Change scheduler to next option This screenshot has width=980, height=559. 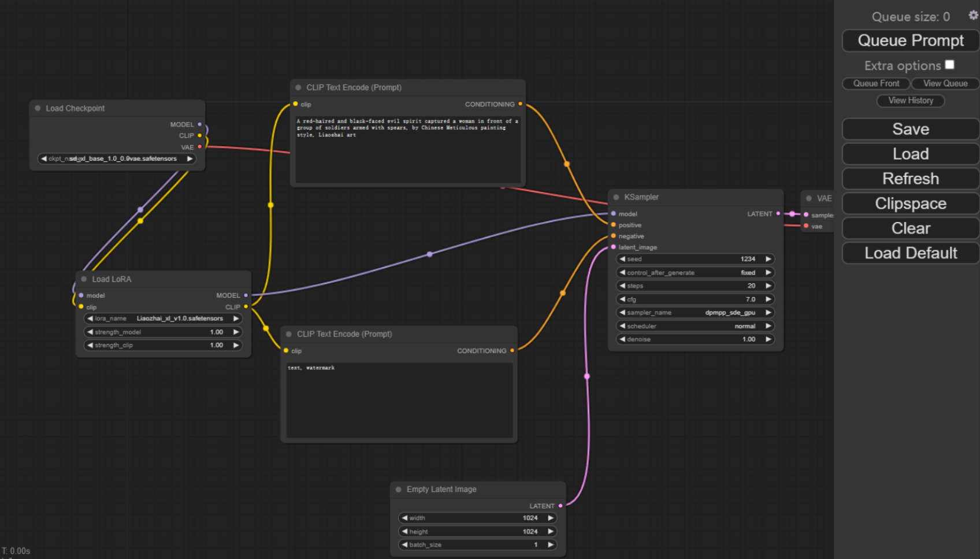768,326
